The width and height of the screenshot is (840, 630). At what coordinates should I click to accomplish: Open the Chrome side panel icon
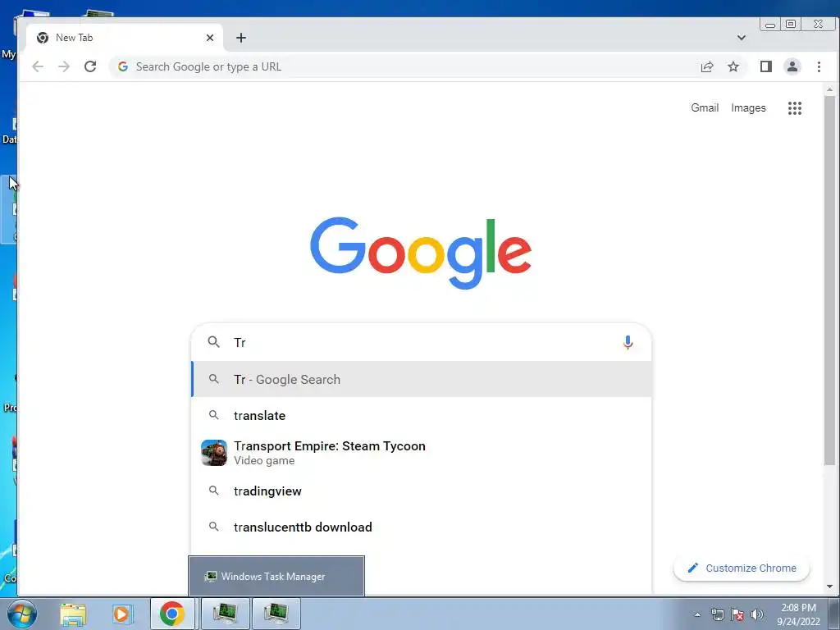pyautogui.click(x=766, y=66)
